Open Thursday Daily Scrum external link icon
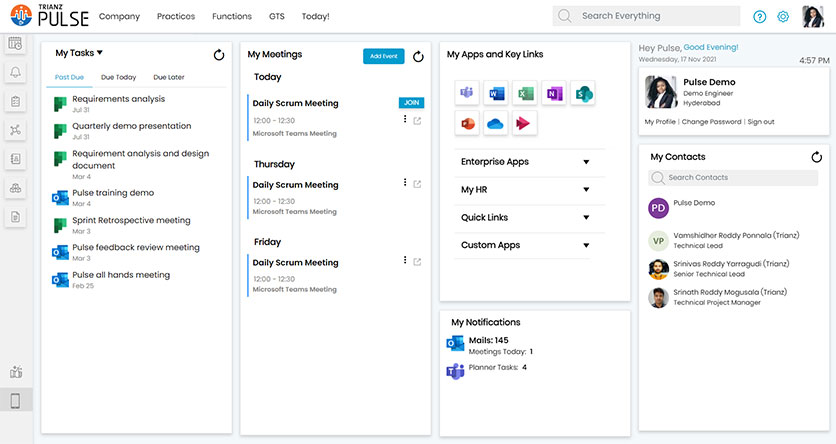This screenshot has height=444, width=836. click(x=417, y=184)
